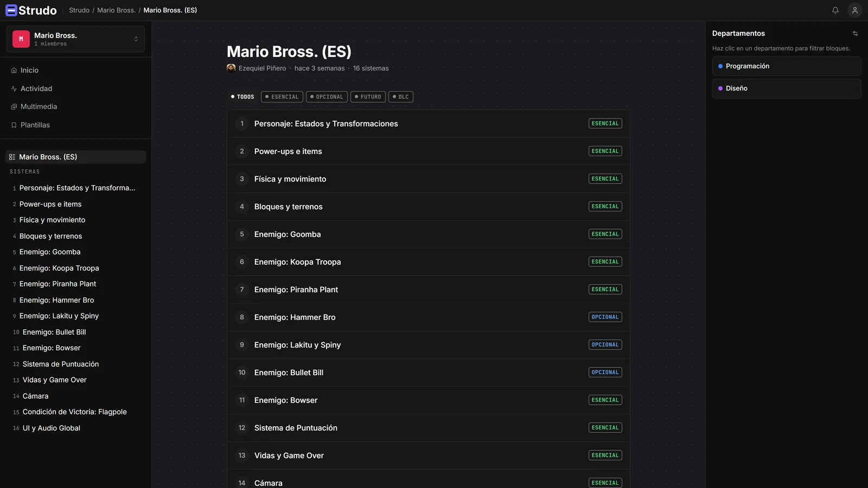Open system row Enemigo: Piranha Plant

pos(428,290)
